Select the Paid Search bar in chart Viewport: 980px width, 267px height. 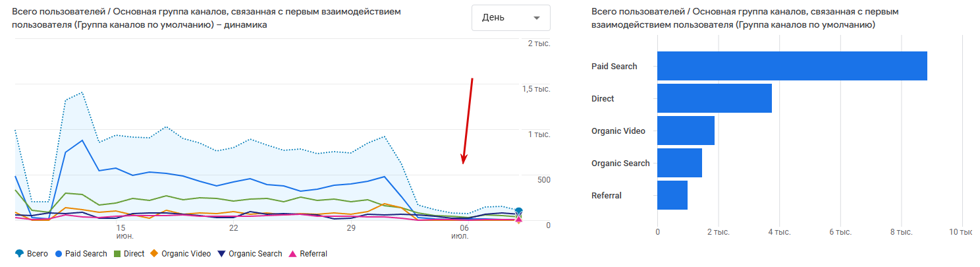792,66
